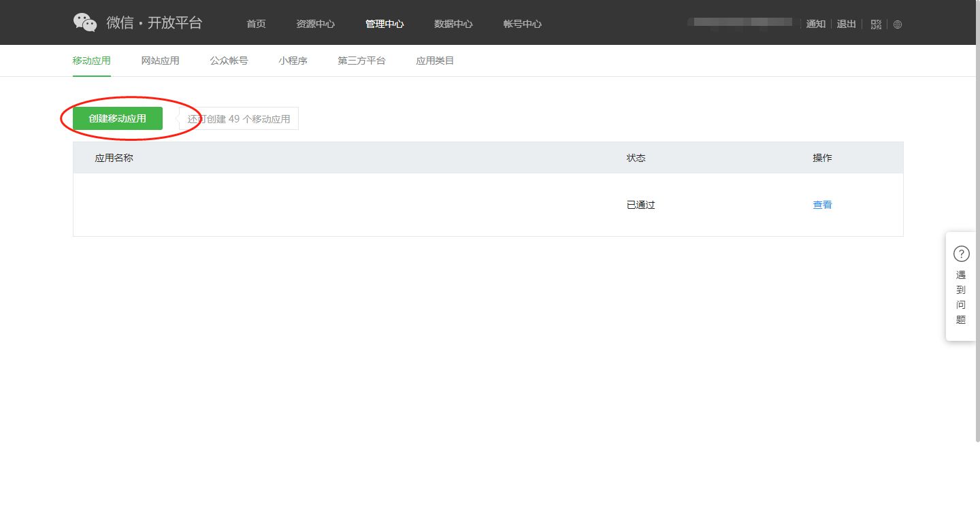The width and height of the screenshot is (980, 515).
Task: Switch to the 网站应用 tab
Action: coord(160,61)
